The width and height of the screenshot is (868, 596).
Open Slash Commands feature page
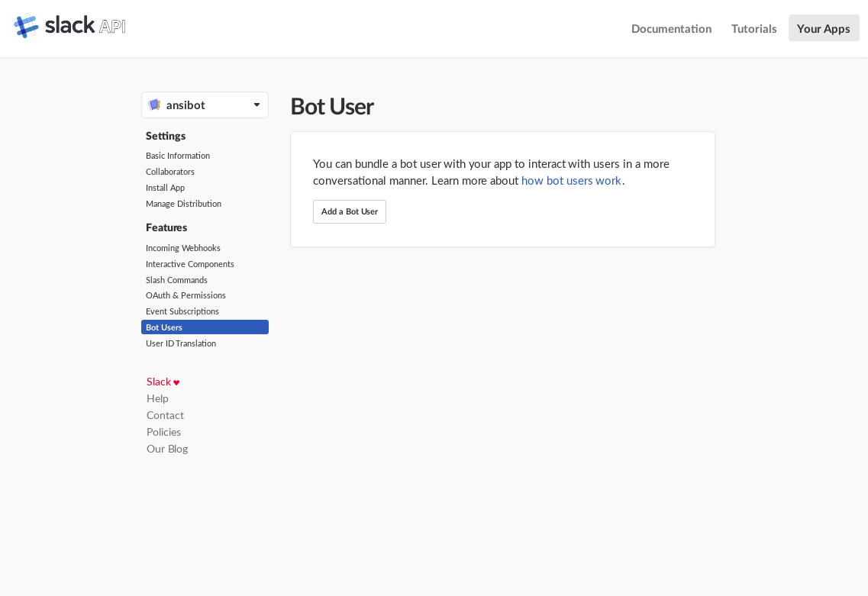click(176, 280)
